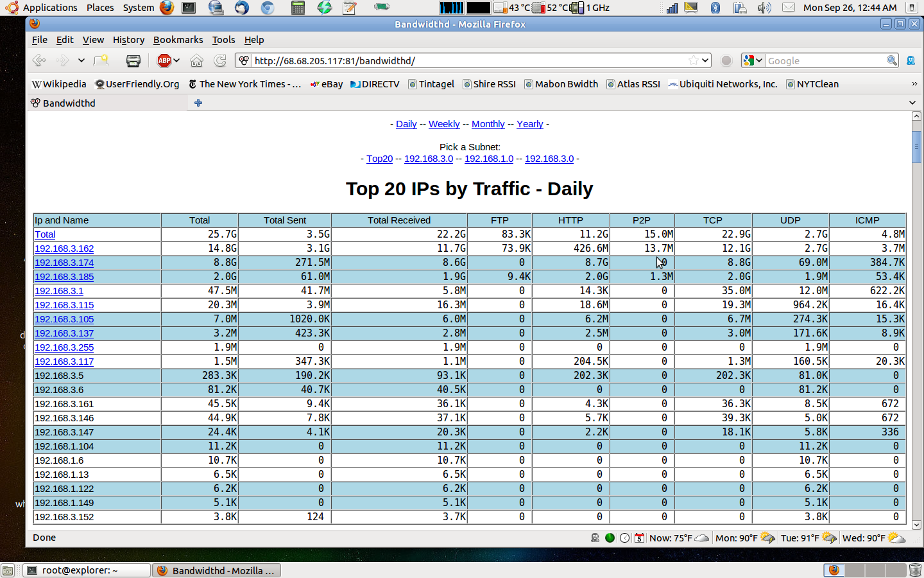Screen dimensions: 924x578
Task: Go to the Firefox Home page icon
Action: coord(196,60)
